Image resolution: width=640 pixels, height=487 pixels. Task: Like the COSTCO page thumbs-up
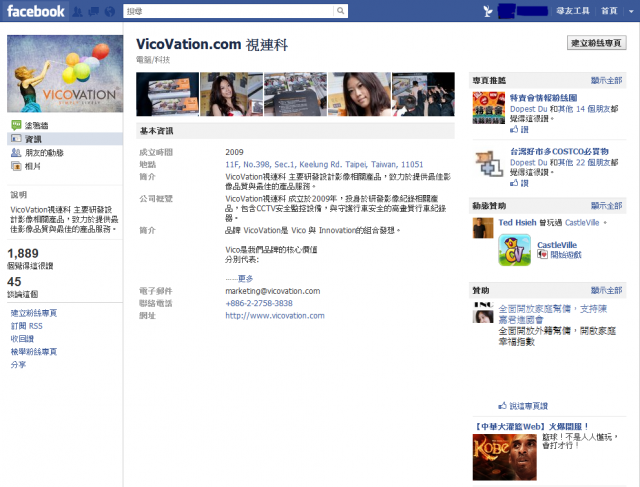pos(519,183)
